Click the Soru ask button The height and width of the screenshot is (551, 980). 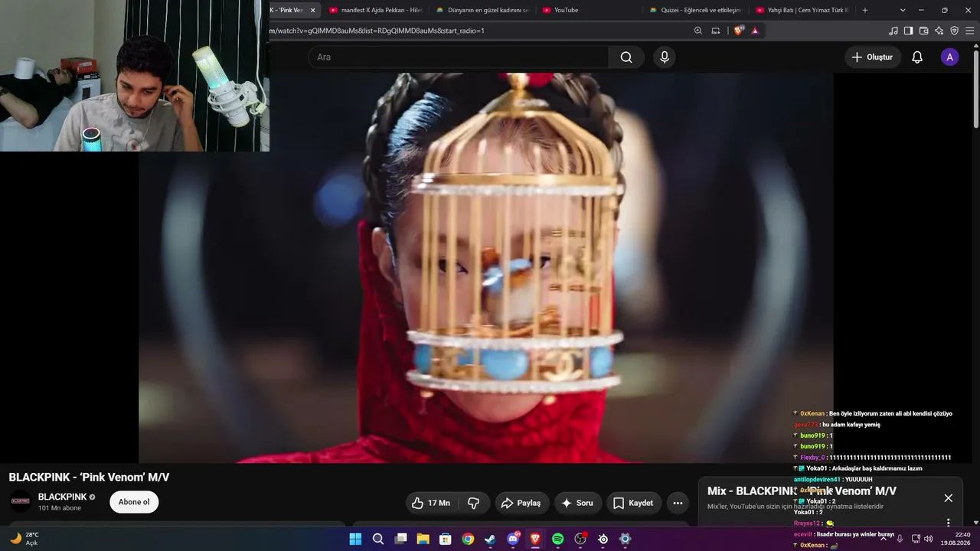(x=577, y=503)
